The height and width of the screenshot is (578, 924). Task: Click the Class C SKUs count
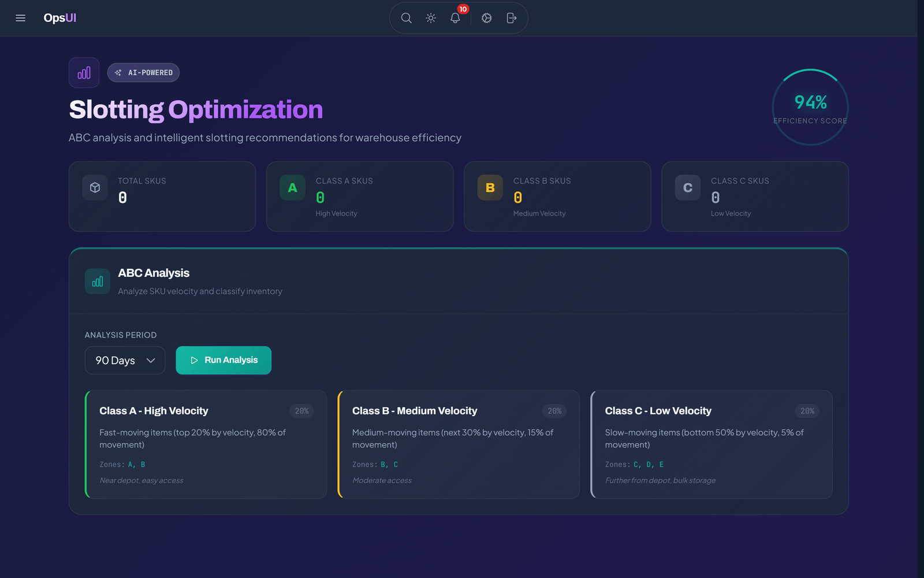[x=716, y=198]
